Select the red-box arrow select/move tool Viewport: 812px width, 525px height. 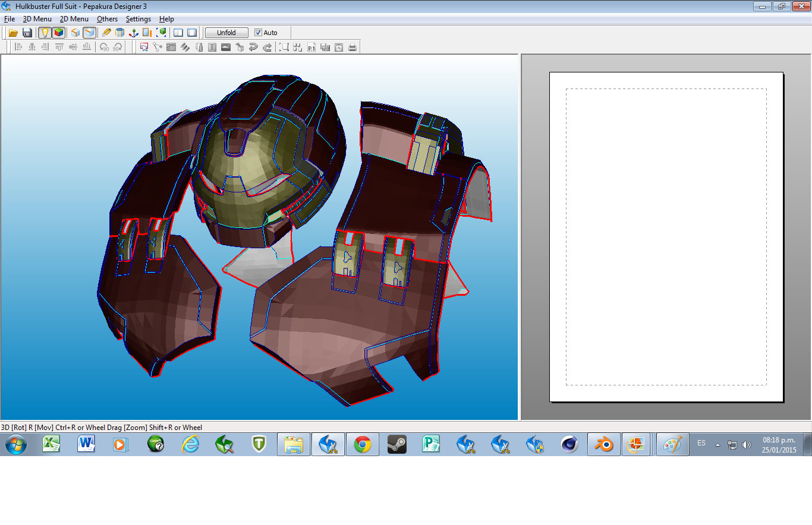point(144,47)
